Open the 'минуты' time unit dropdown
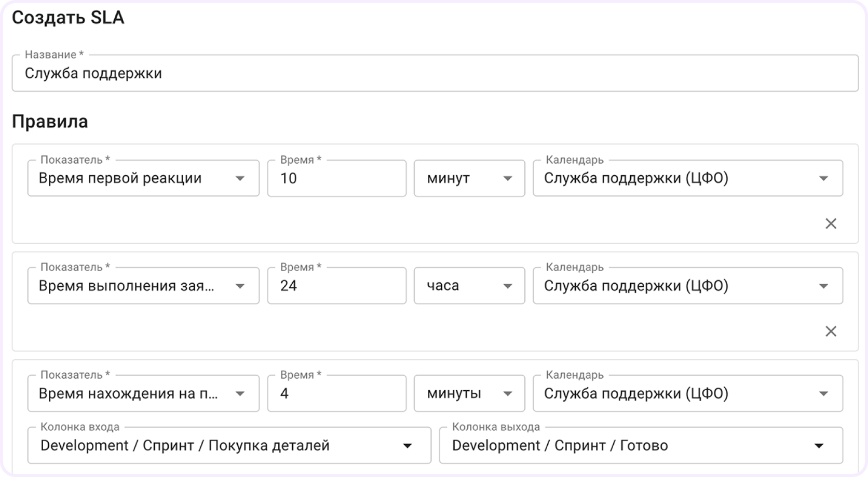Viewport: 868px width, 477px height. 469,393
